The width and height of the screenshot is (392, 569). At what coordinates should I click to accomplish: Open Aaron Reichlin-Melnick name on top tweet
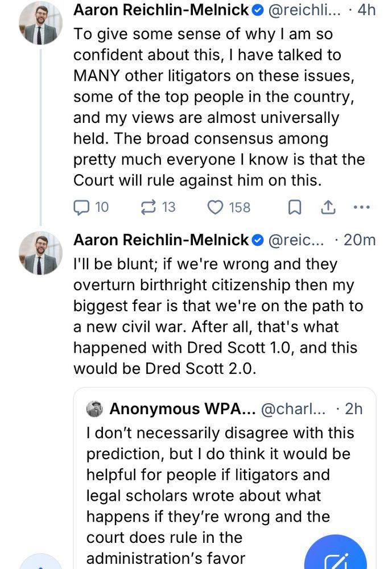tap(162, 10)
